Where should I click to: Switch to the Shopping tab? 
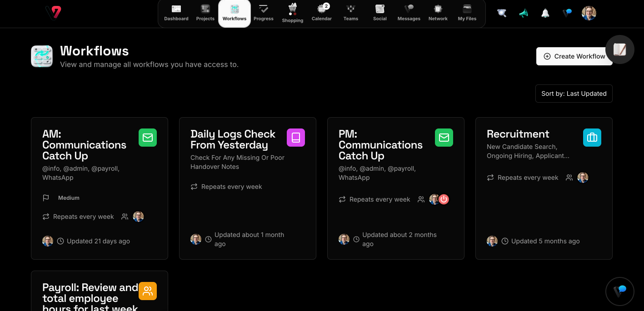coord(293,13)
